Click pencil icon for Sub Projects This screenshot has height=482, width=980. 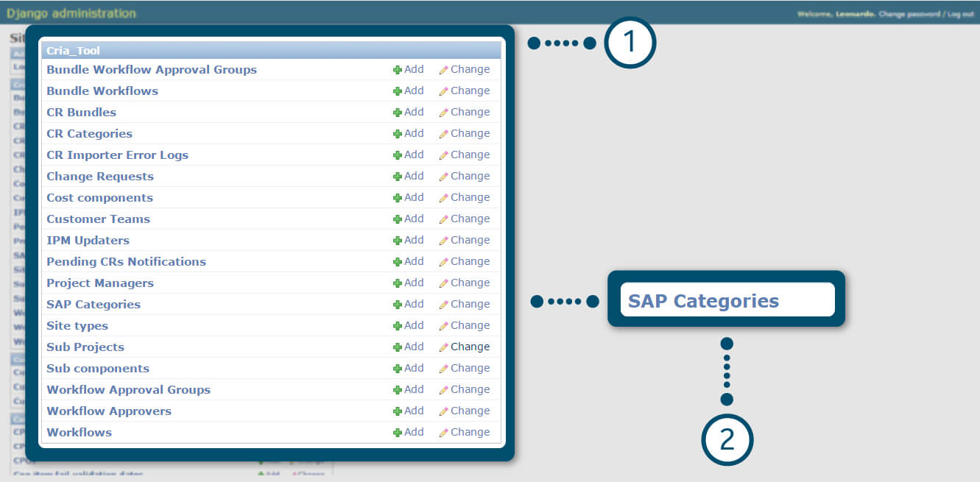click(x=443, y=347)
